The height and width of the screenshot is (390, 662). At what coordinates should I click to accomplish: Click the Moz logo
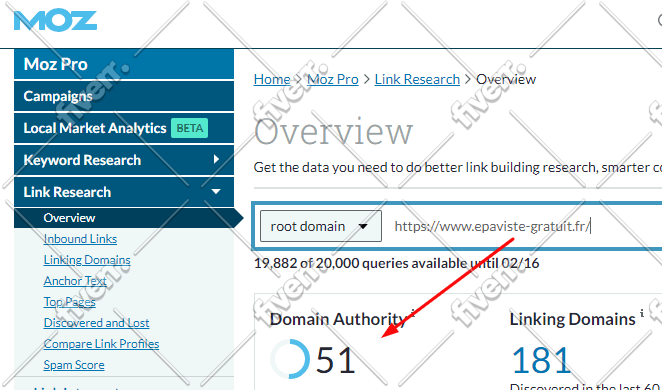coord(55,21)
